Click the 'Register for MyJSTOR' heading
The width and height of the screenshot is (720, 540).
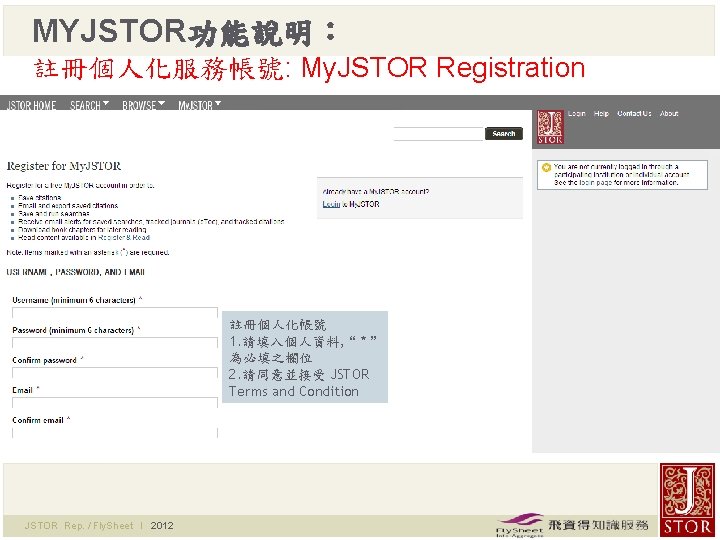tap(64, 166)
